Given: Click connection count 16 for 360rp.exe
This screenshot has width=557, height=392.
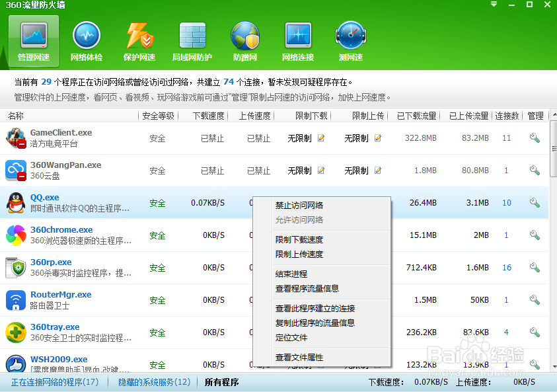Looking at the screenshot, I should pyautogui.click(x=507, y=267).
